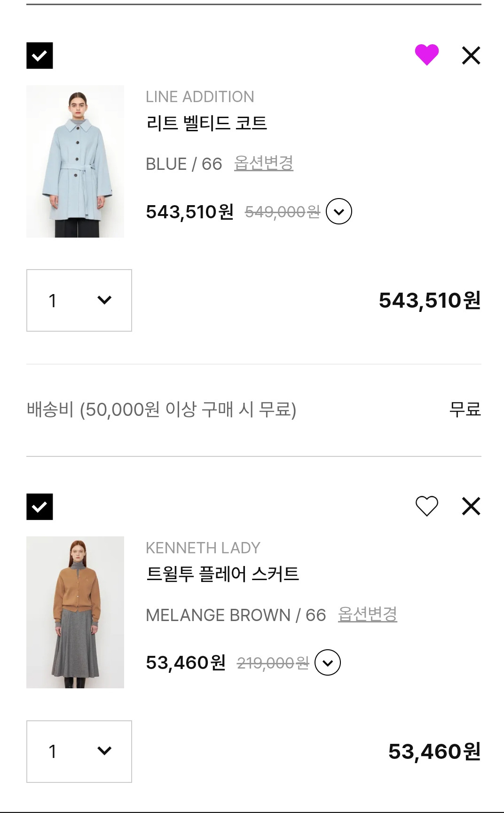Uncheck the LINE ADDITION coat checkbox
This screenshot has width=504, height=813.
pyautogui.click(x=39, y=56)
